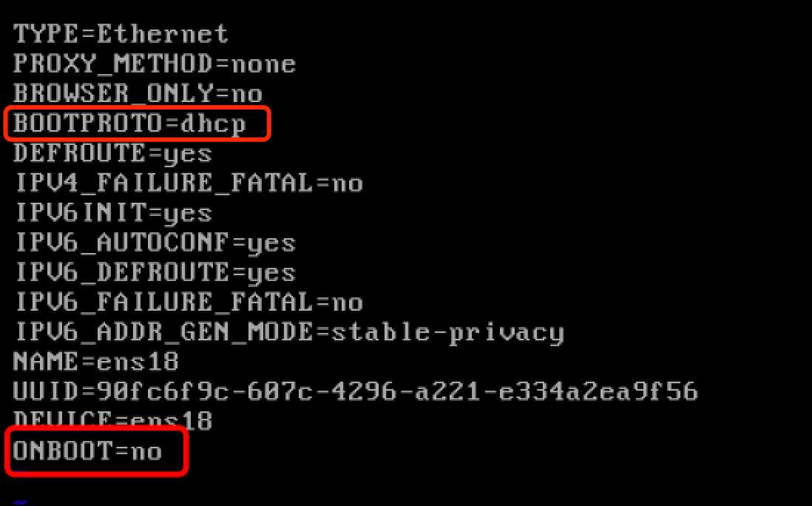Click the stable-privacy value

447,332
